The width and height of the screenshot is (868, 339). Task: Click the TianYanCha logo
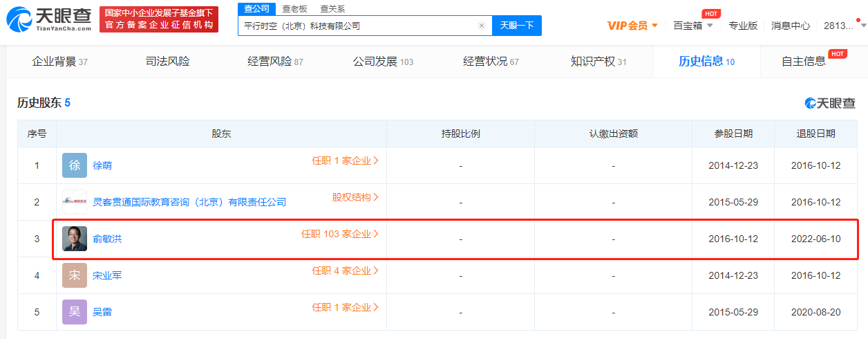tap(49, 20)
